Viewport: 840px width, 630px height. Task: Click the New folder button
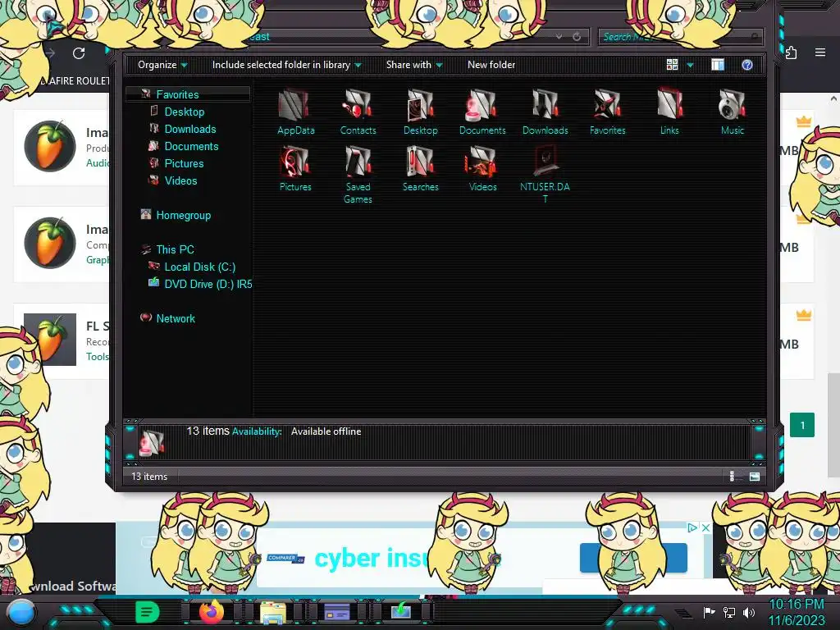[491, 65]
